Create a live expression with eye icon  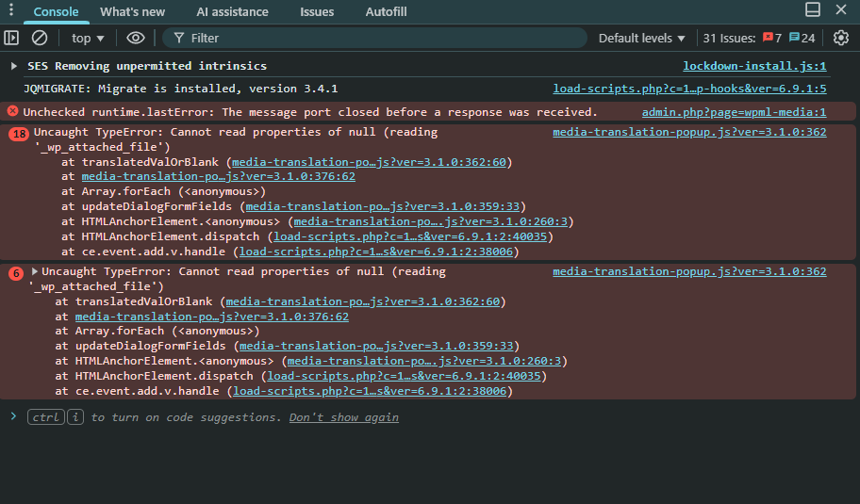coord(136,38)
